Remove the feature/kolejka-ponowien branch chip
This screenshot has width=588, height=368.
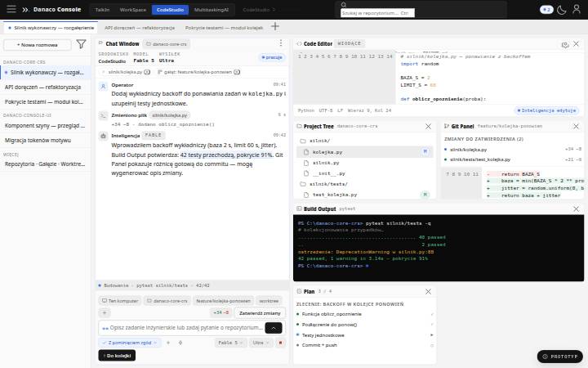tap(237, 72)
